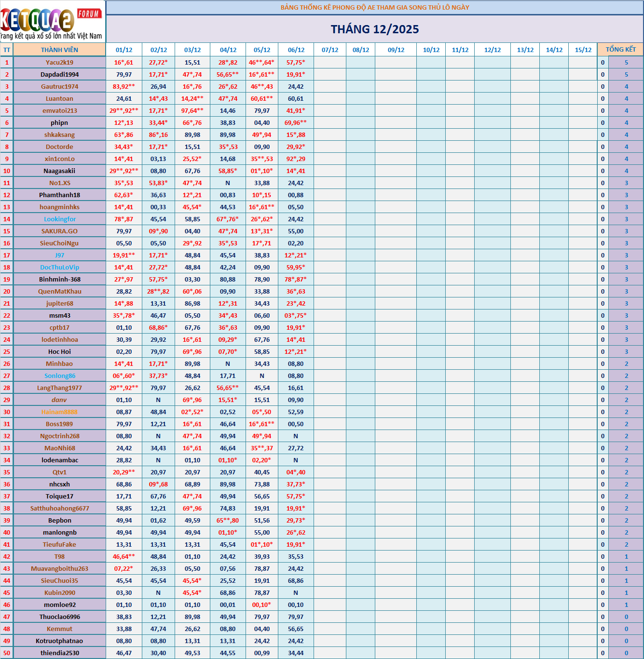Click the Ketqua2 Forum logo
The image size is (644, 659).
(52, 22)
